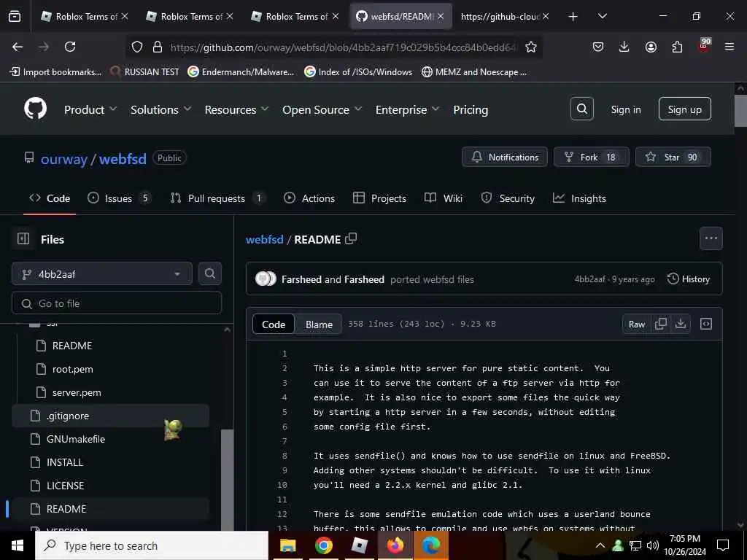Open Roblox from the taskbar
747x560 pixels.
359,545
